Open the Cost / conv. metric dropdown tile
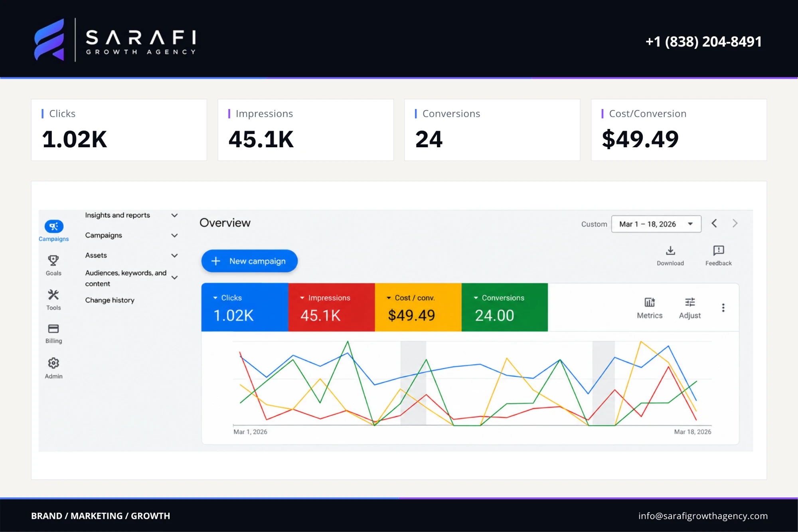798x532 pixels. pos(418,307)
